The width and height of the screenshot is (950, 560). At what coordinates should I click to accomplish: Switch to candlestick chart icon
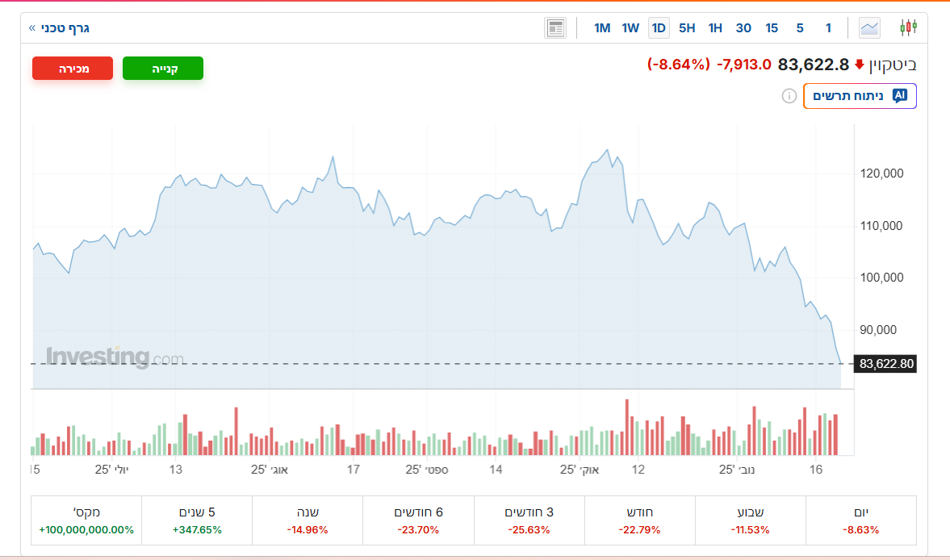click(909, 28)
